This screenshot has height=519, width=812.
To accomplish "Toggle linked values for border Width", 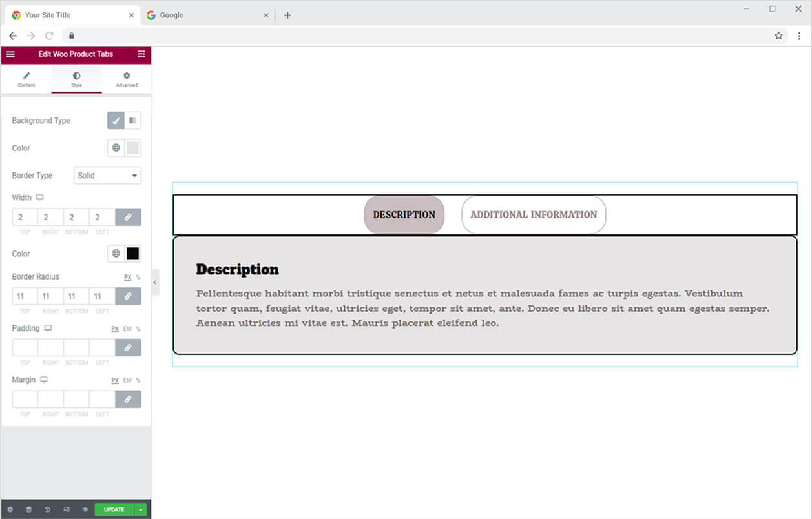I will (128, 218).
